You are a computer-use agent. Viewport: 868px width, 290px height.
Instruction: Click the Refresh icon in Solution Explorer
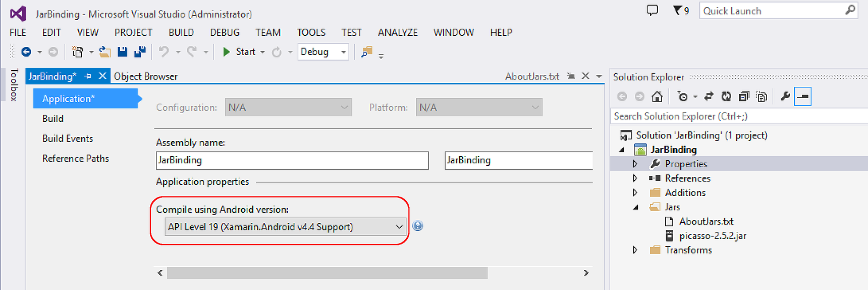(726, 96)
